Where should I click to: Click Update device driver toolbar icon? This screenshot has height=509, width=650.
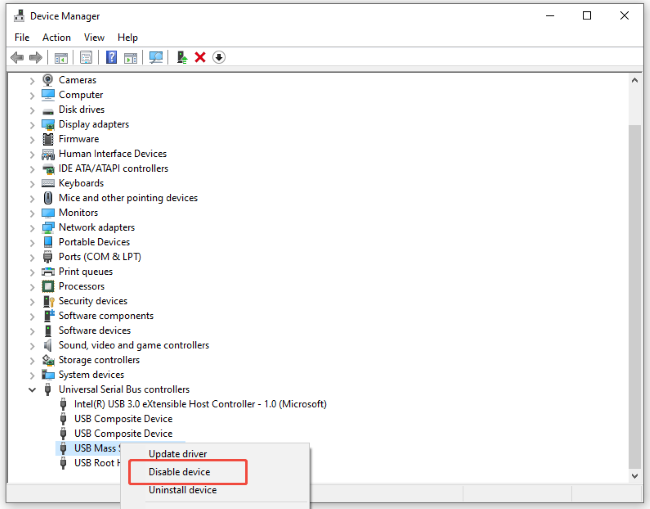click(182, 57)
